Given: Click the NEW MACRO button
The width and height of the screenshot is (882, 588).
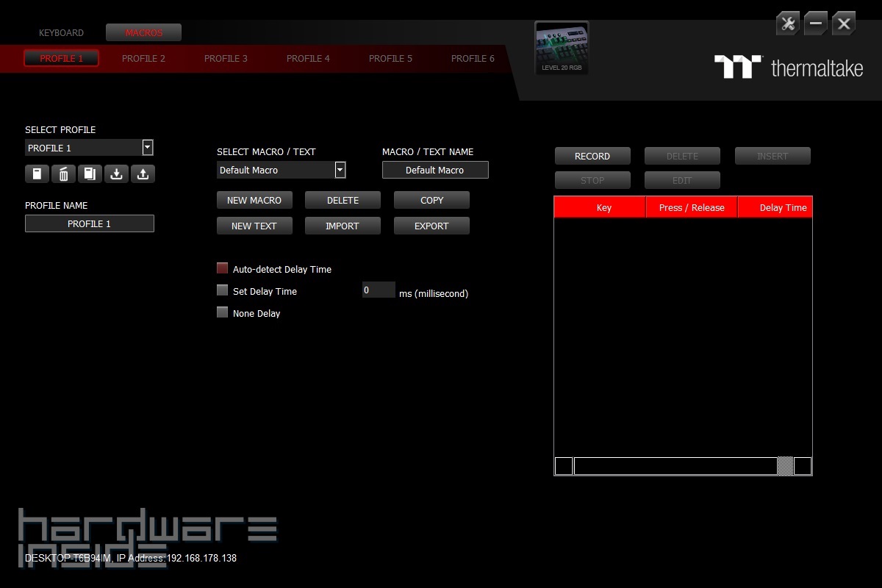Looking at the screenshot, I should tap(254, 200).
